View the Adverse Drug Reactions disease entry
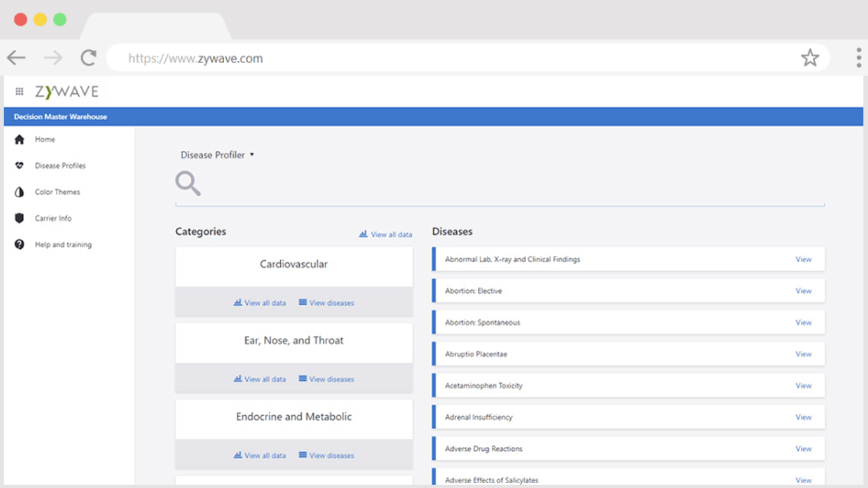This screenshot has width=868, height=488. (803, 448)
